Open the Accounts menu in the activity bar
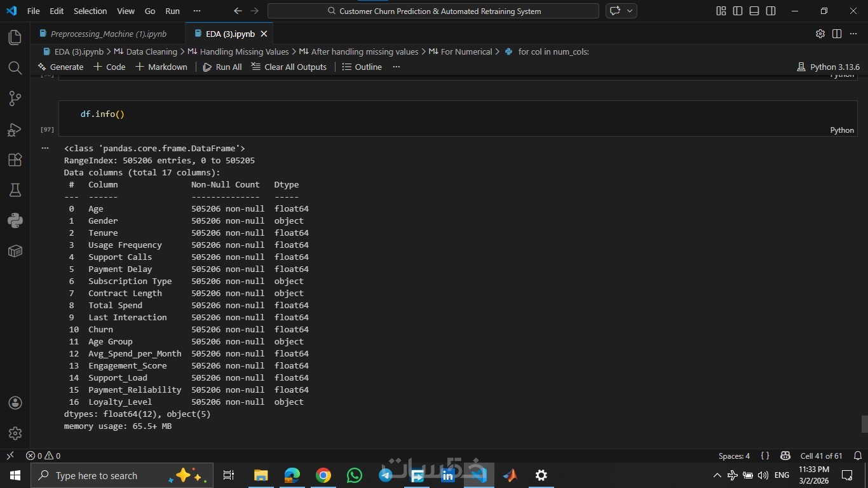Image resolution: width=868 pixels, height=488 pixels. pos(15,403)
